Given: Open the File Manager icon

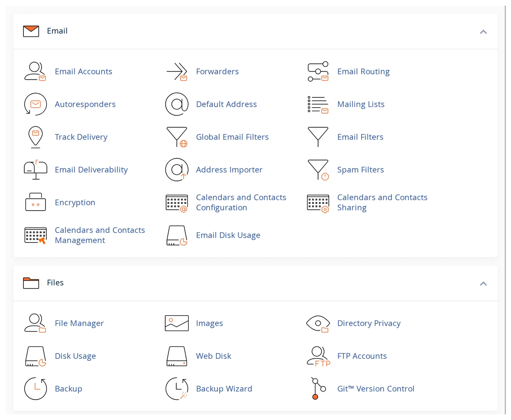Looking at the screenshot, I should coord(35,323).
